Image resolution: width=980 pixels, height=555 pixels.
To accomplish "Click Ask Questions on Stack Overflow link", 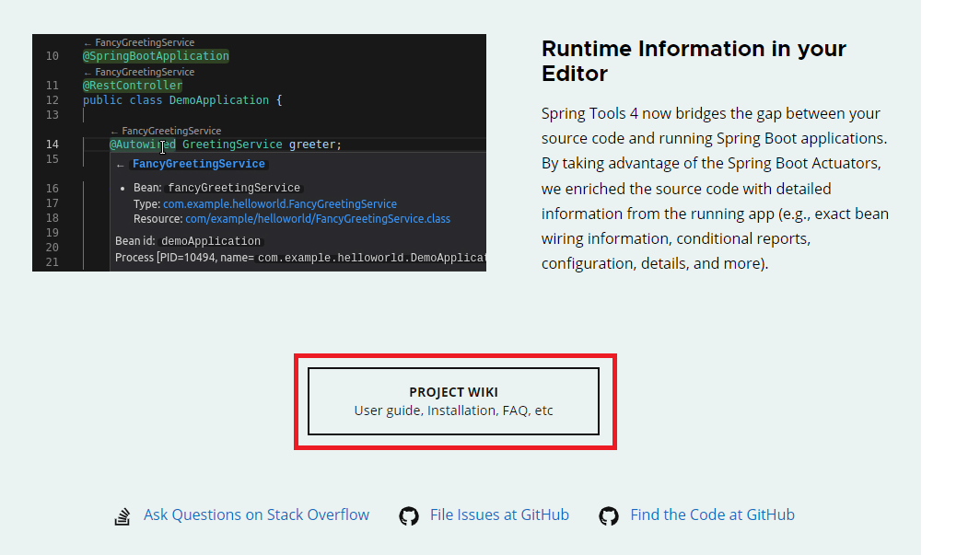I will [256, 515].
